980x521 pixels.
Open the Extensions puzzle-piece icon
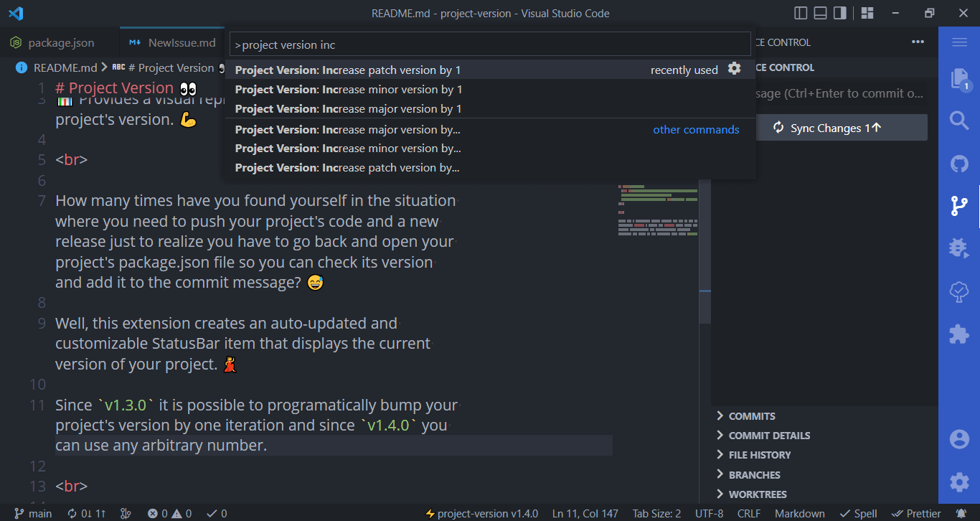[x=959, y=334]
